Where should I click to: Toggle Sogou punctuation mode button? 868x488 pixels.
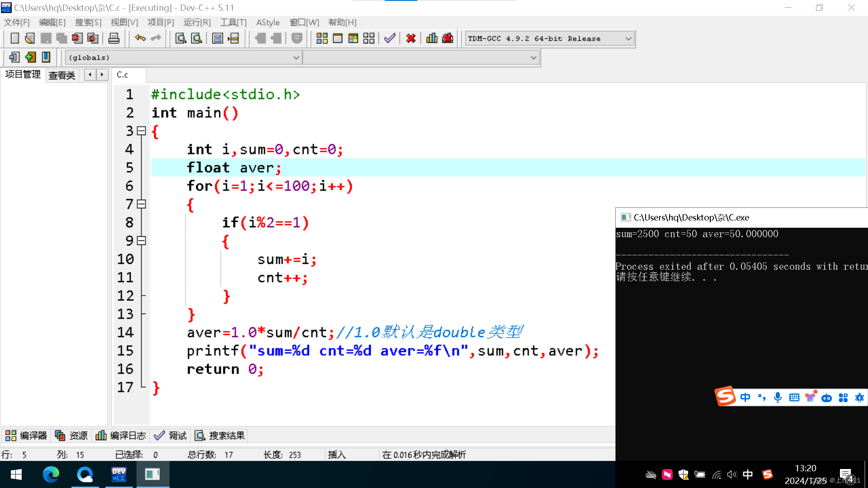[762, 398]
